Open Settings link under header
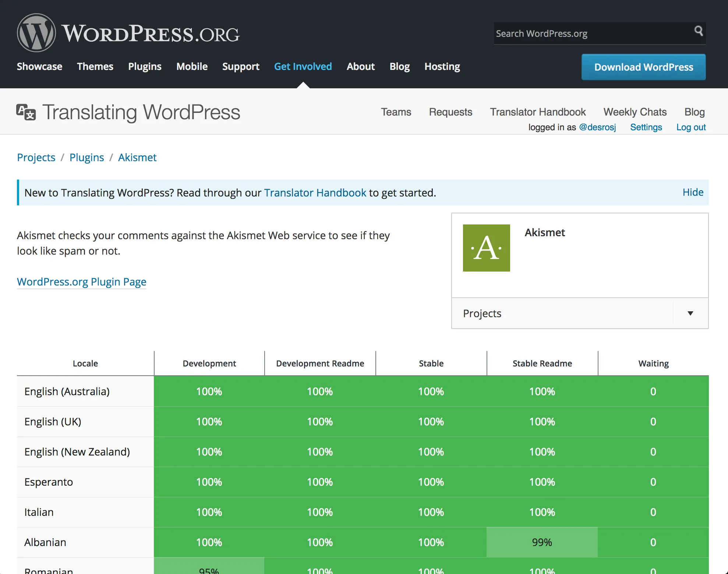This screenshot has width=728, height=574. click(x=646, y=127)
